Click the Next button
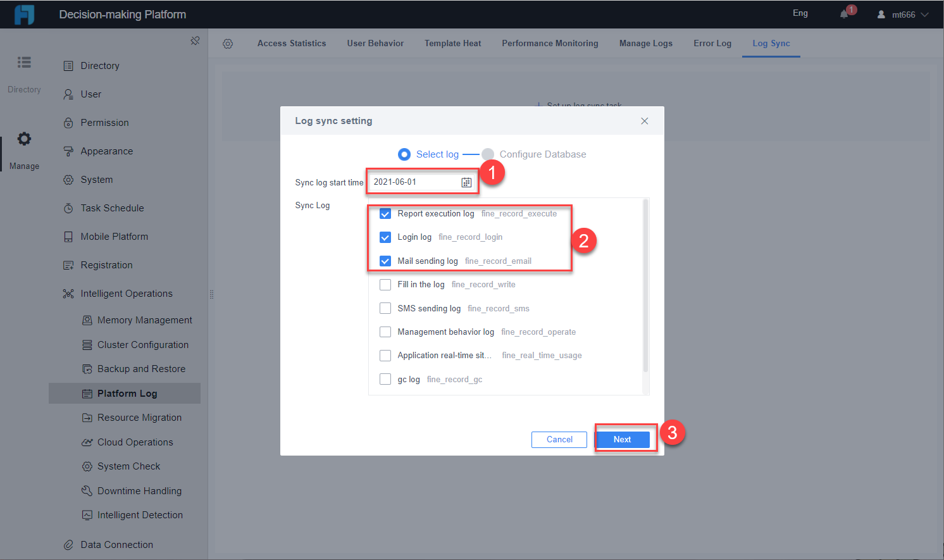The height and width of the screenshot is (560, 944). point(623,440)
